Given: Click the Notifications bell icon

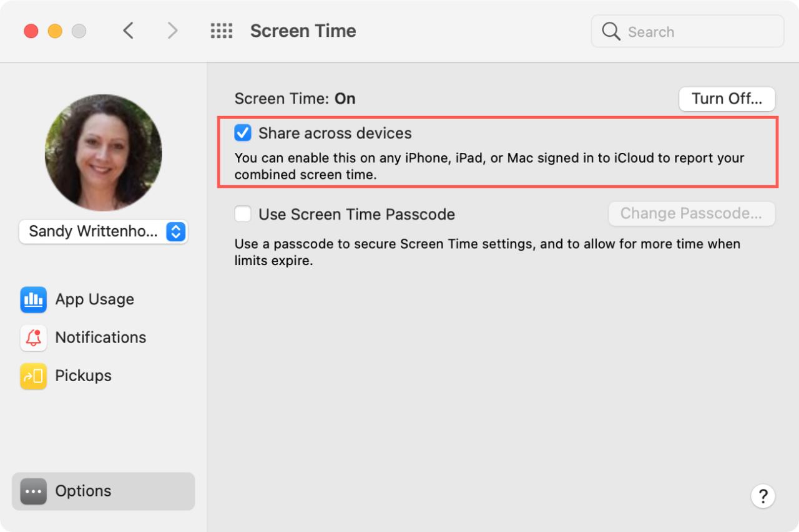Looking at the screenshot, I should point(33,337).
